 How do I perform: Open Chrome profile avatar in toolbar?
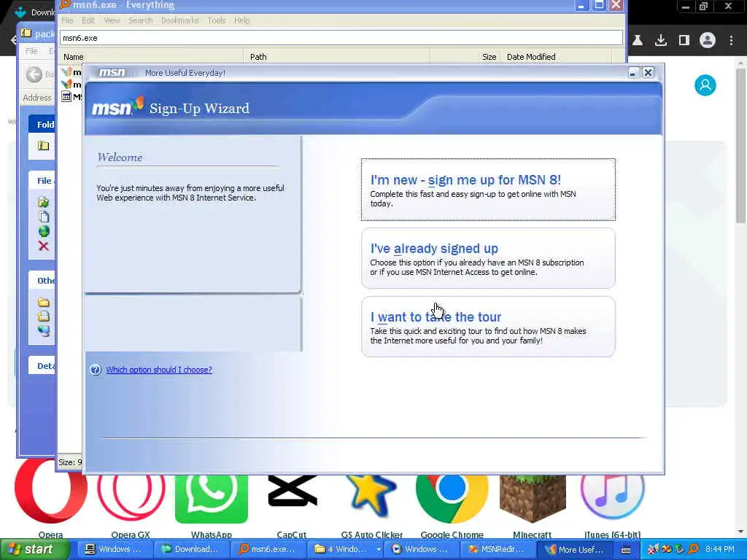pyautogui.click(x=708, y=40)
